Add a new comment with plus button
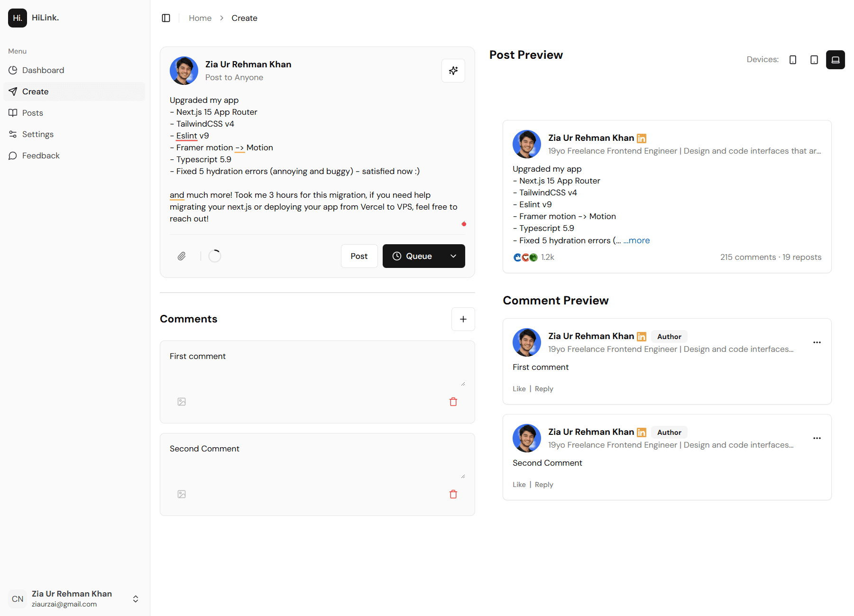 (x=463, y=319)
